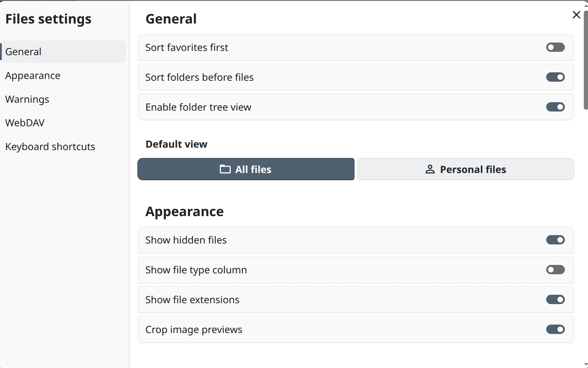Enable the Sort favorites first switch
The height and width of the screenshot is (368, 588).
[x=555, y=47]
